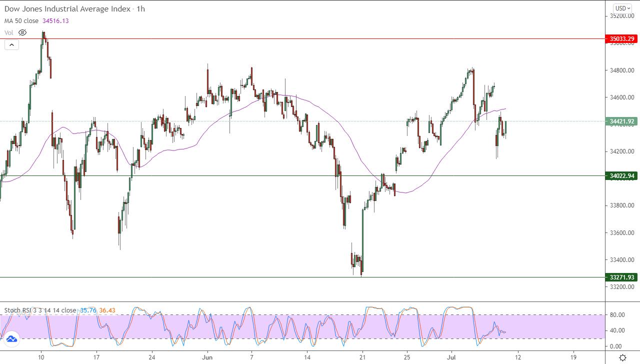Open chart settings gear on the time axis
The width and height of the screenshot is (640, 364).
[622, 357]
